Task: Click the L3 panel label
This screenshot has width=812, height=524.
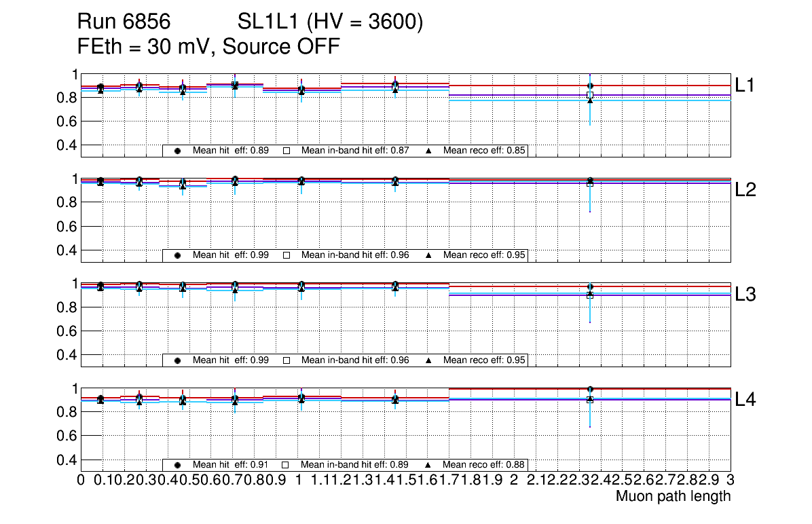Action: point(747,295)
